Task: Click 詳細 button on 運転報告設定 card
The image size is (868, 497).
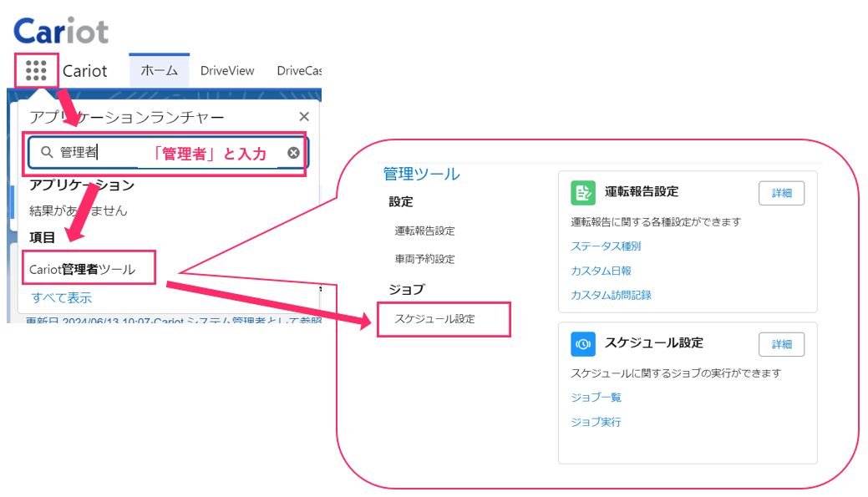Action: pos(781,193)
